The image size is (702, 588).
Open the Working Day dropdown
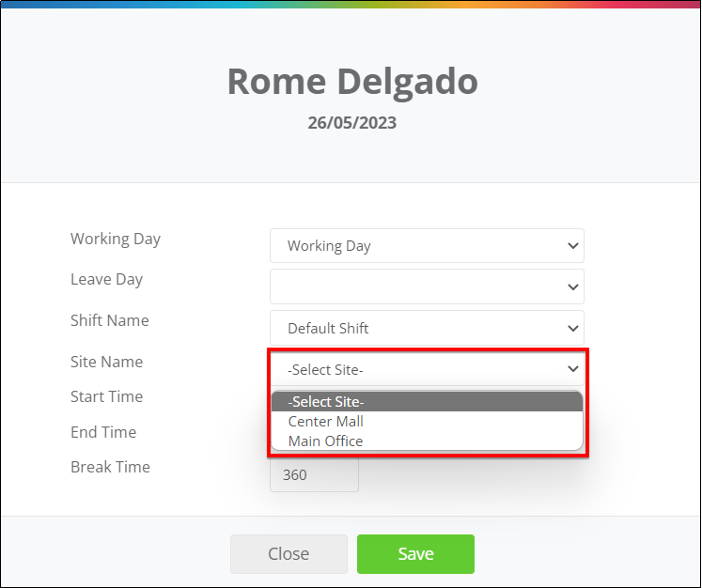[427, 246]
